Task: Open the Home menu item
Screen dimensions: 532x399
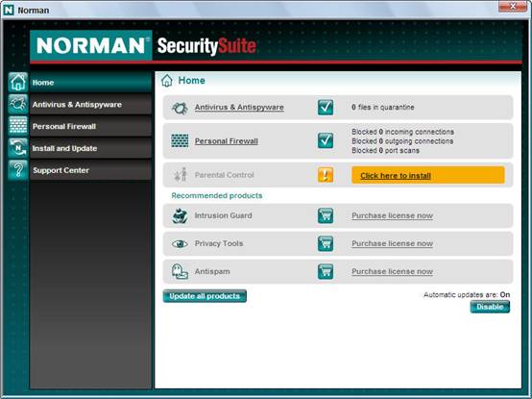Action: (90, 82)
